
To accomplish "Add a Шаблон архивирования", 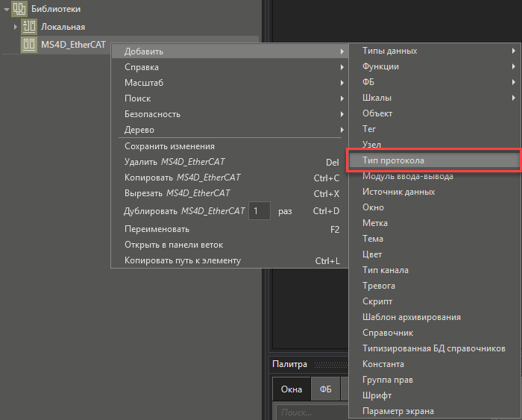I will click(435, 317).
